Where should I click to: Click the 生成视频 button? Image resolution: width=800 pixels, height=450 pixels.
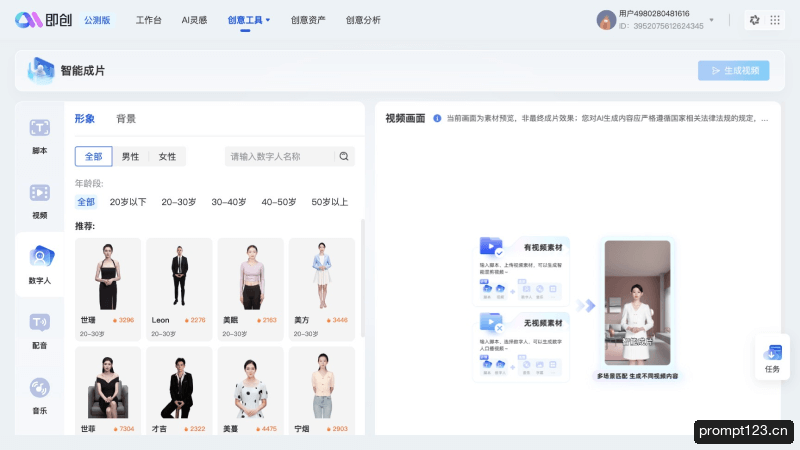(733, 70)
